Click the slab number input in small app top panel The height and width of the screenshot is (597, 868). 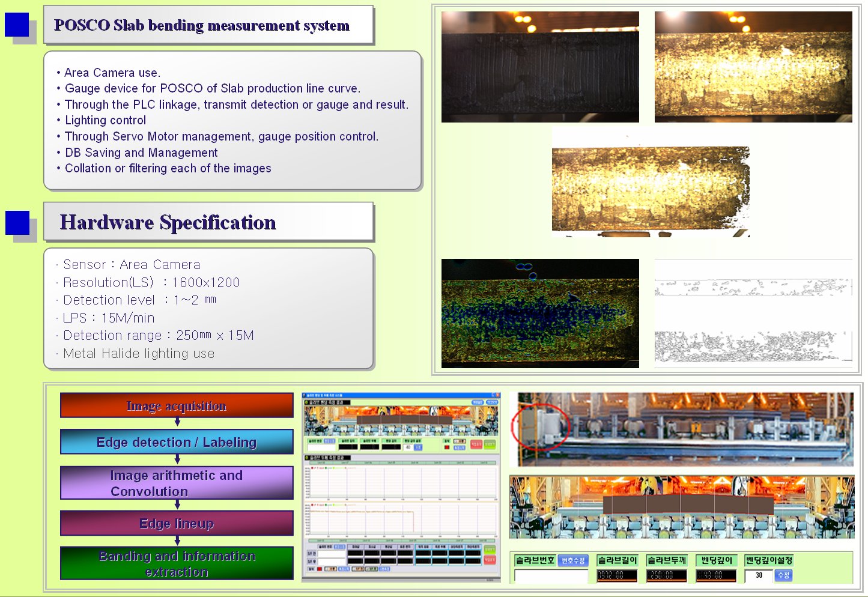click(321, 447)
